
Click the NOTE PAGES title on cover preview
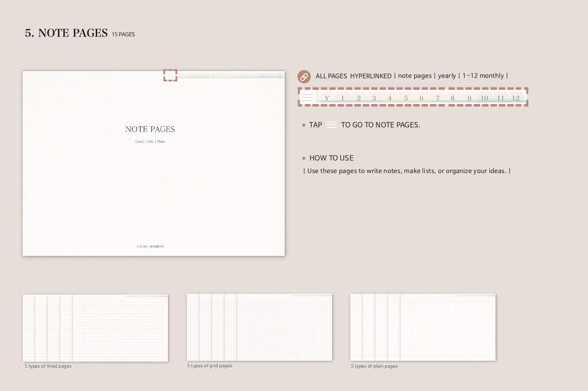150,129
